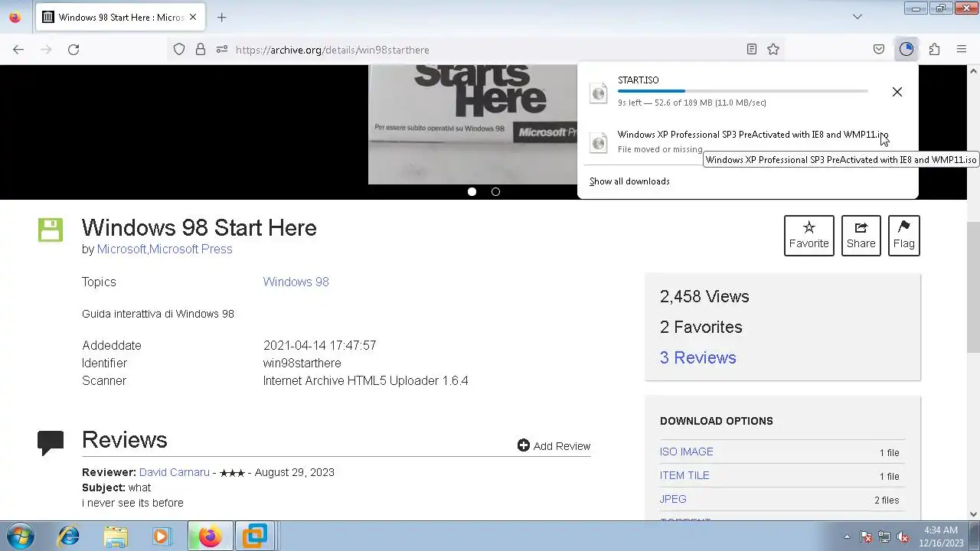Click the Addeddate 2021-04-14 17:47:57 value

(319, 345)
